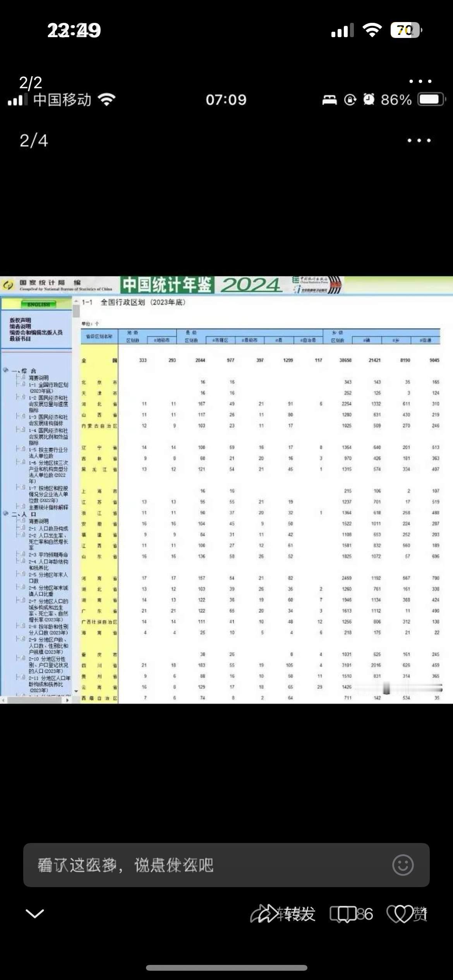Viewport: 453px width, 980px height.
Task: Open 编委会和编辑出版人员 link
Action: 36,332
